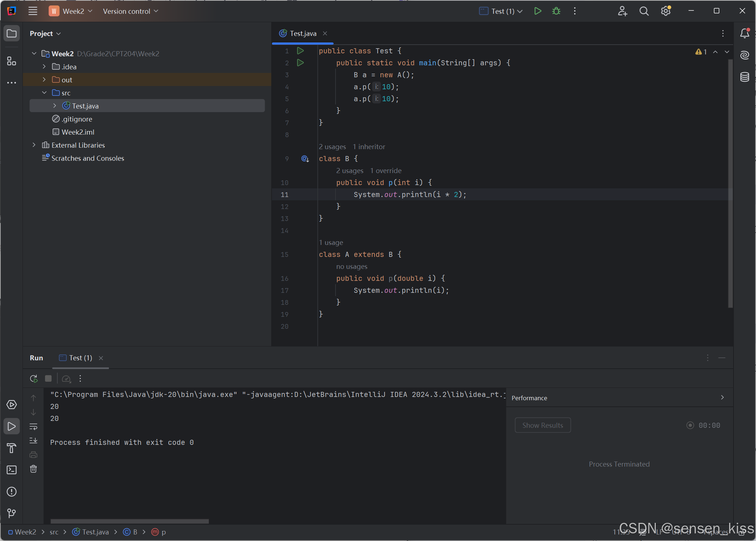Open the Test (1) run configuration dropdown
Image resolution: width=756 pixels, height=541 pixels.
coord(501,11)
